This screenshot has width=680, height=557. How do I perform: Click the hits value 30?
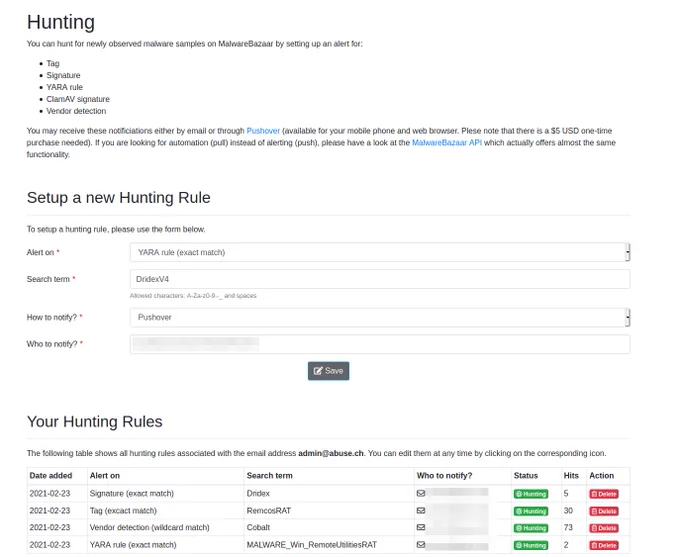point(568,511)
